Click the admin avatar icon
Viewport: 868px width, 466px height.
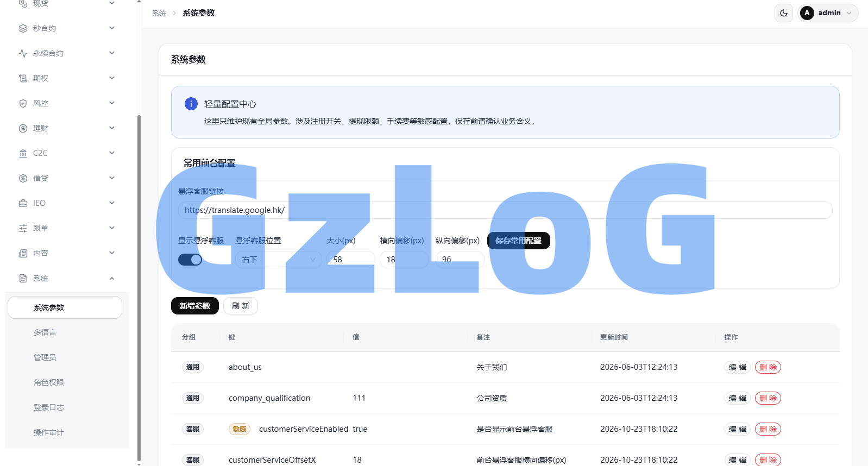[807, 13]
